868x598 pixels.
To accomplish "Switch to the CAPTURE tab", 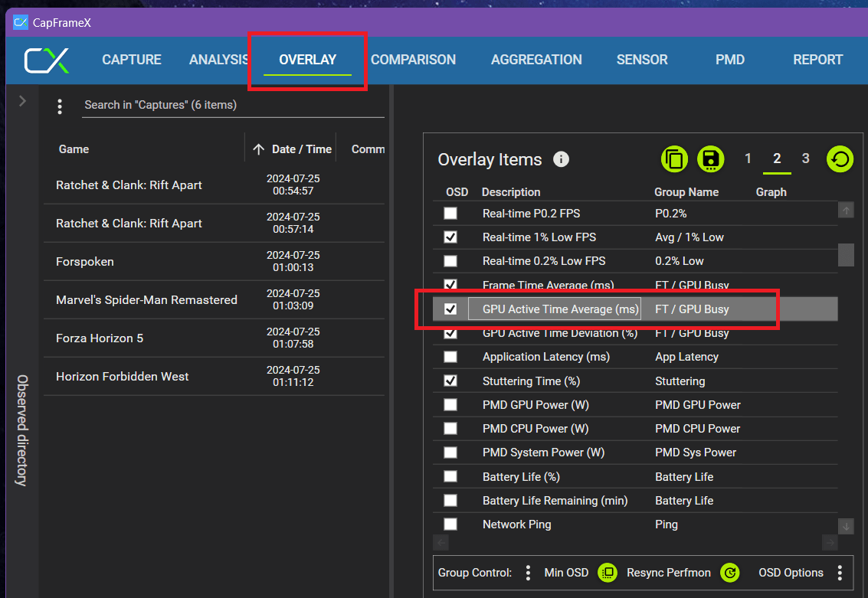I will coord(132,60).
